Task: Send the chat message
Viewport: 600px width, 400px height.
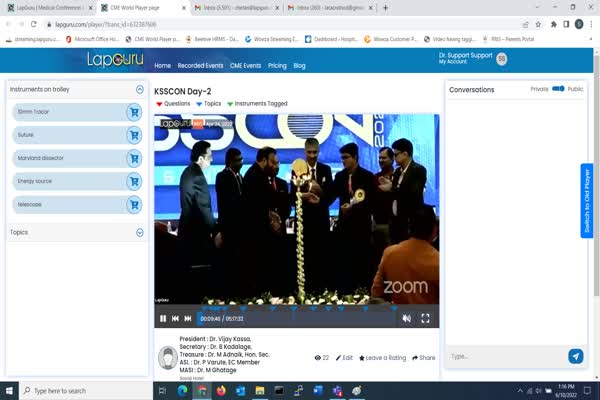Action: tap(576, 356)
